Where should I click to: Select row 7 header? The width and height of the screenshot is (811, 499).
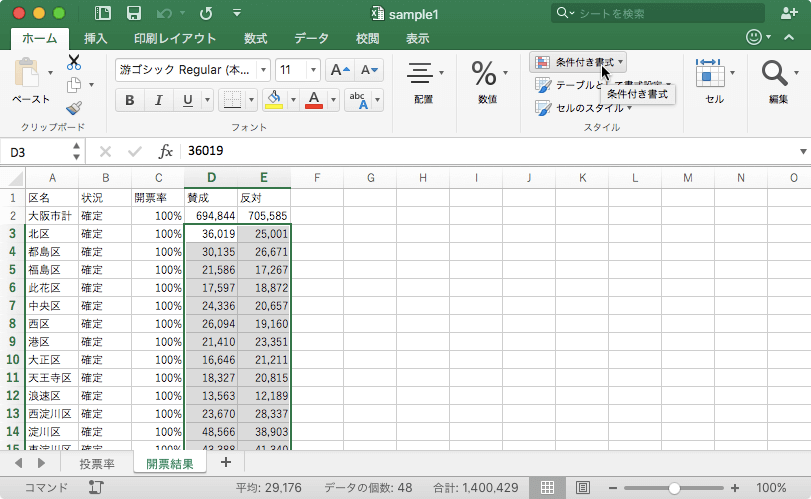tap(12, 306)
